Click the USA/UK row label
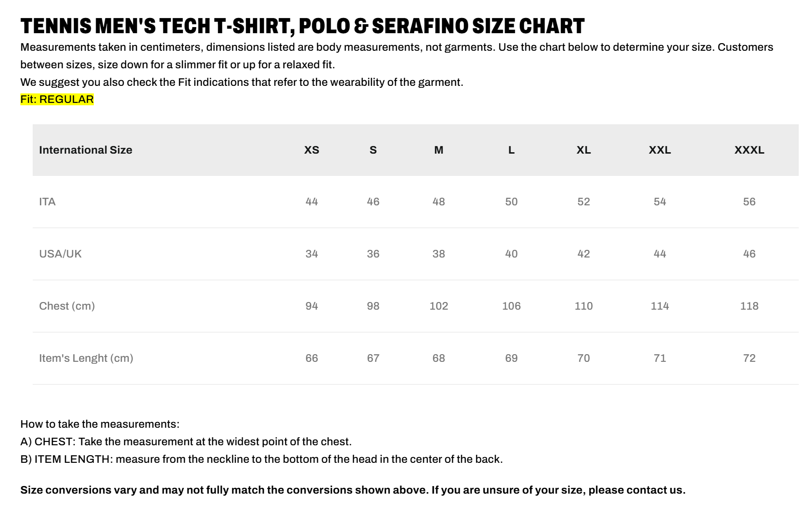 click(60, 254)
